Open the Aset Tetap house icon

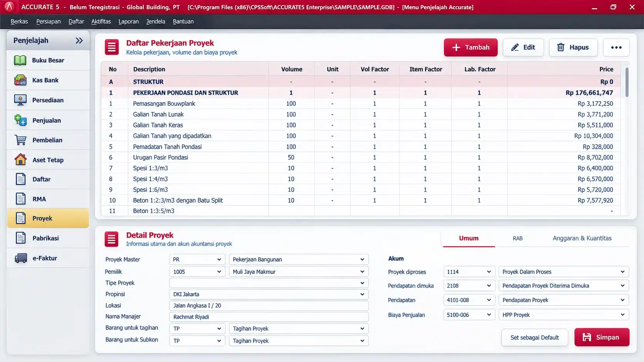pos(20,160)
